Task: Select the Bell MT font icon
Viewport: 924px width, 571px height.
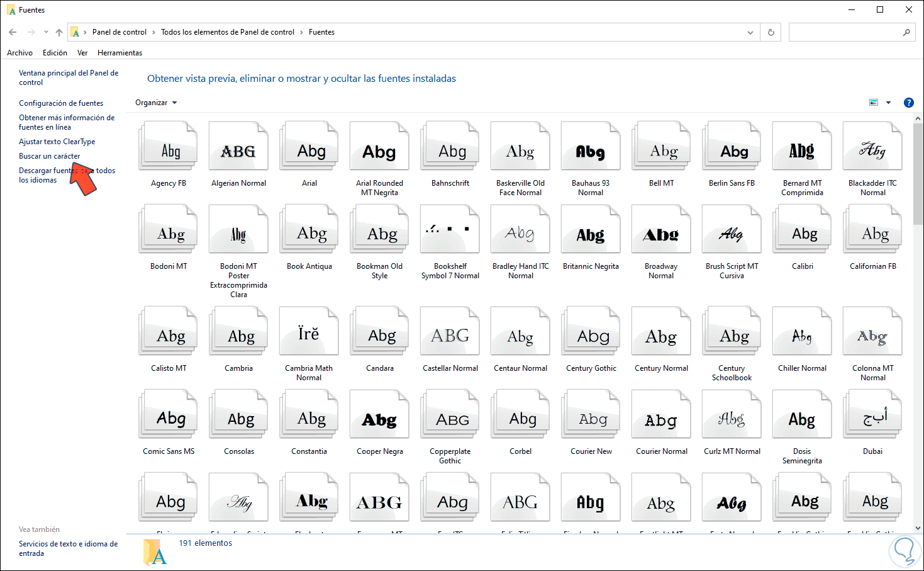Action: 661,146
